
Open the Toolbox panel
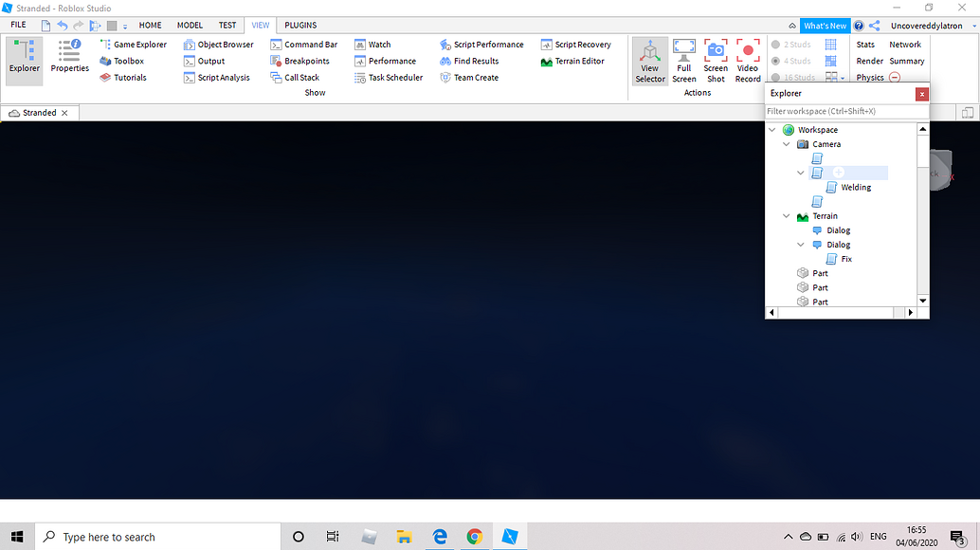tap(122, 62)
